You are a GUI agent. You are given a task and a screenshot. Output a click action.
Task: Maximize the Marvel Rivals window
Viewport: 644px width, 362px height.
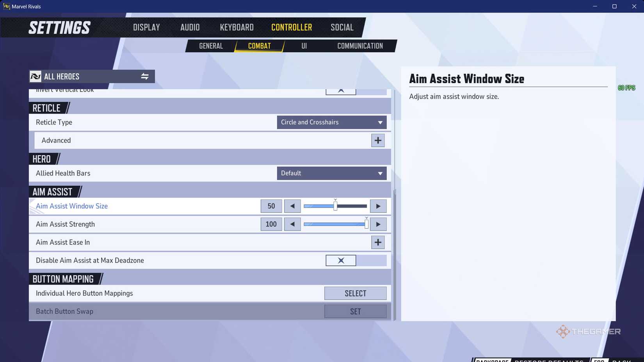pos(614,6)
